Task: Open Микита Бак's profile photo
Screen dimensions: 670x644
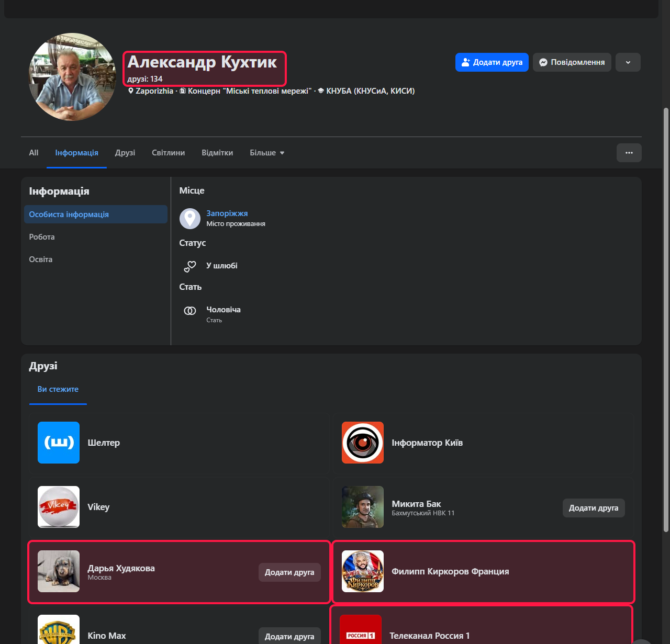Action: pyautogui.click(x=363, y=507)
